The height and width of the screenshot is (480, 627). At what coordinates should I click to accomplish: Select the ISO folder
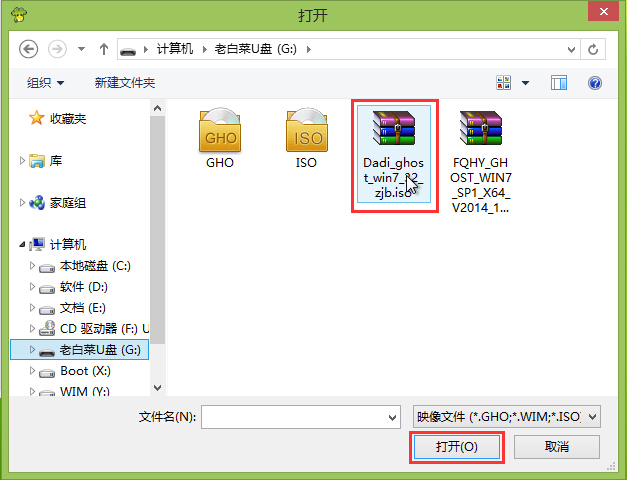tap(307, 138)
